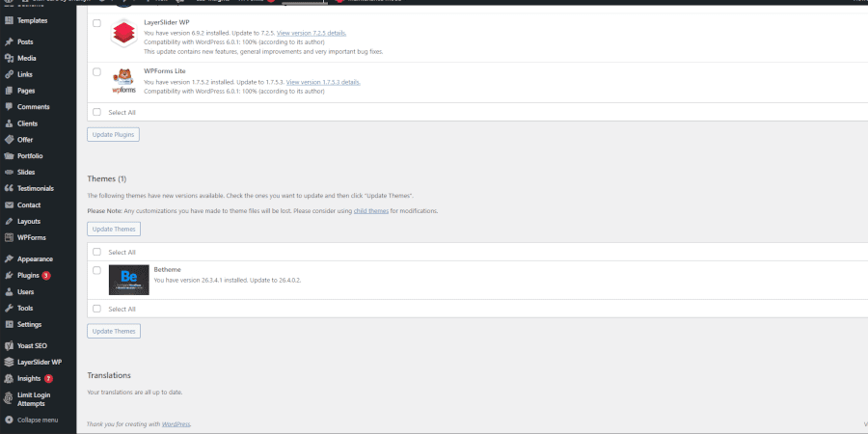Viewport: 868px width, 434px height.
Task: Click the Links chain icon
Action: (9, 74)
